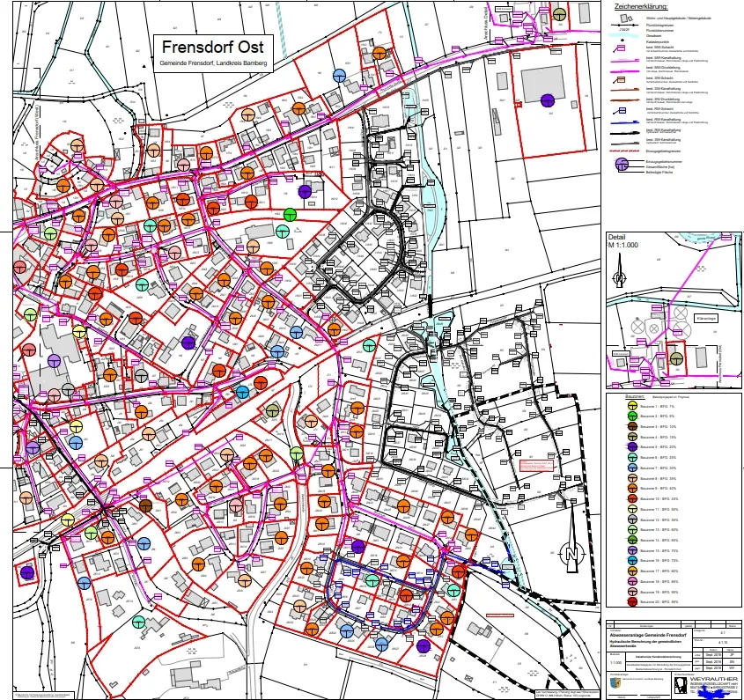Click the turquoise Bauzone 6 legend symbol
This screenshot has width=744, height=700.
tap(632, 457)
